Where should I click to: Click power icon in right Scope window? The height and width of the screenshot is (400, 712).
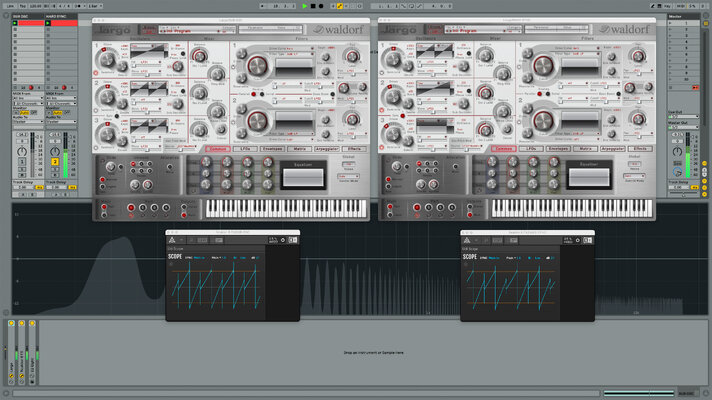[578, 240]
